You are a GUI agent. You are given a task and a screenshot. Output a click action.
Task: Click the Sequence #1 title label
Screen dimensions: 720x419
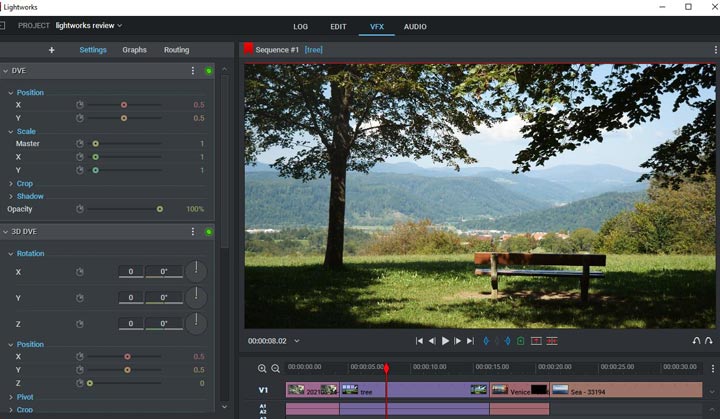point(277,49)
